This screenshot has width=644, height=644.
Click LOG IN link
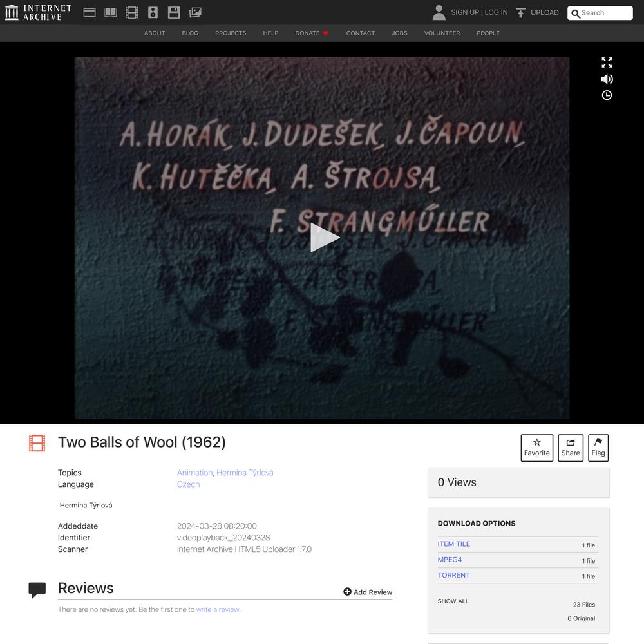pyautogui.click(x=496, y=12)
